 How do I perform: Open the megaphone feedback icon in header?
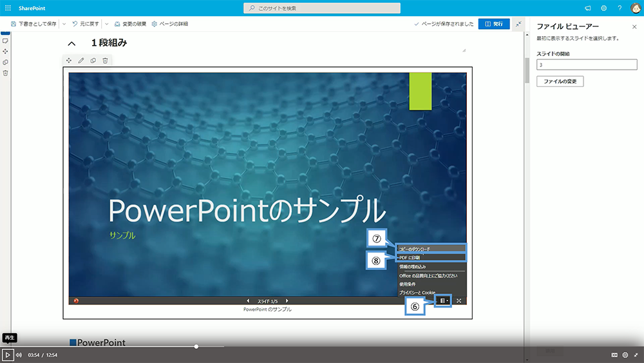(588, 8)
